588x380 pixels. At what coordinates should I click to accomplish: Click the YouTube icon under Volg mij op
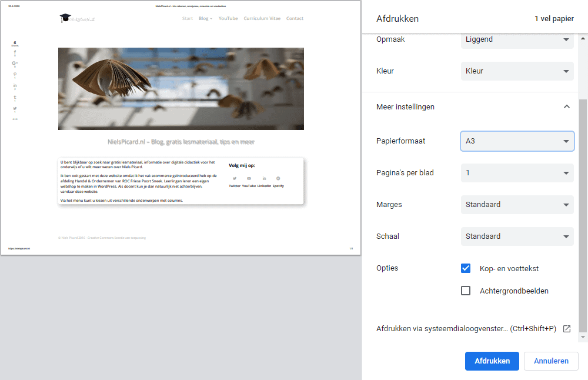coord(249,178)
